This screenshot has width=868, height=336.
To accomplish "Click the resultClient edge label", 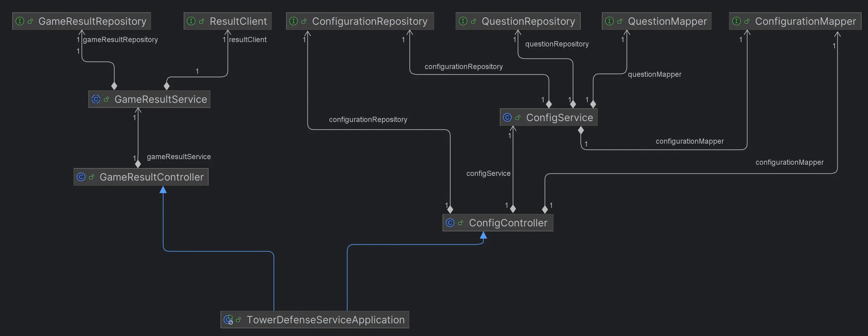I will click(248, 39).
